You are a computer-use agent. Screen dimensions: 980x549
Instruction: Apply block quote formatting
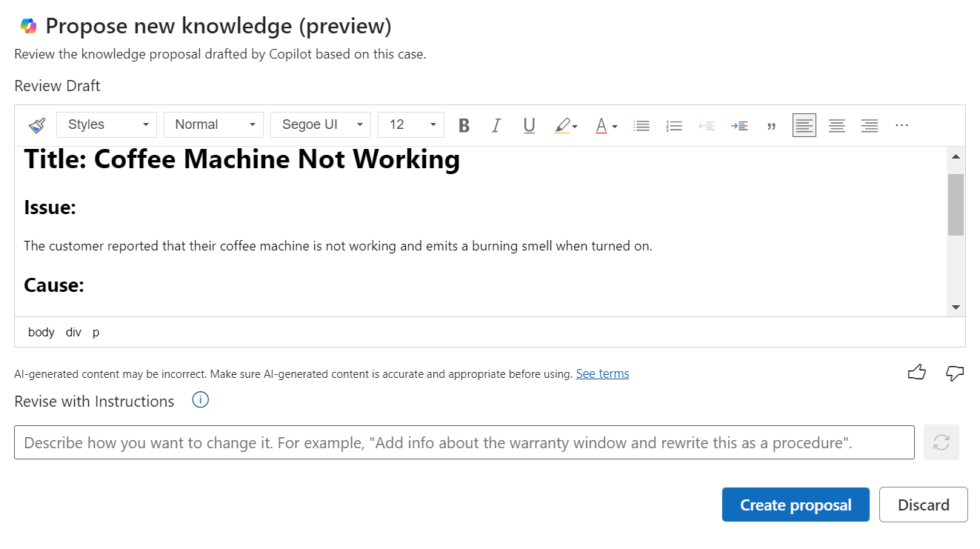click(771, 125)
